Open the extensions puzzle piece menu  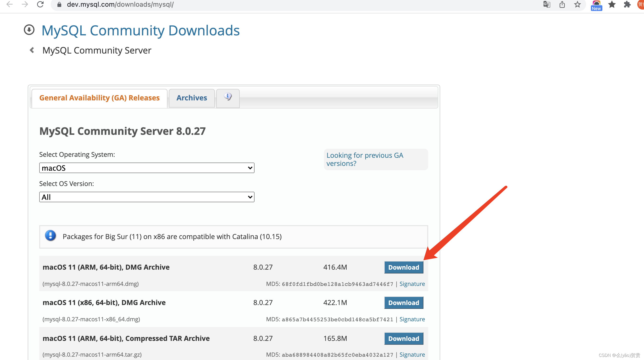pyautogui.click(x=627, y=5)
